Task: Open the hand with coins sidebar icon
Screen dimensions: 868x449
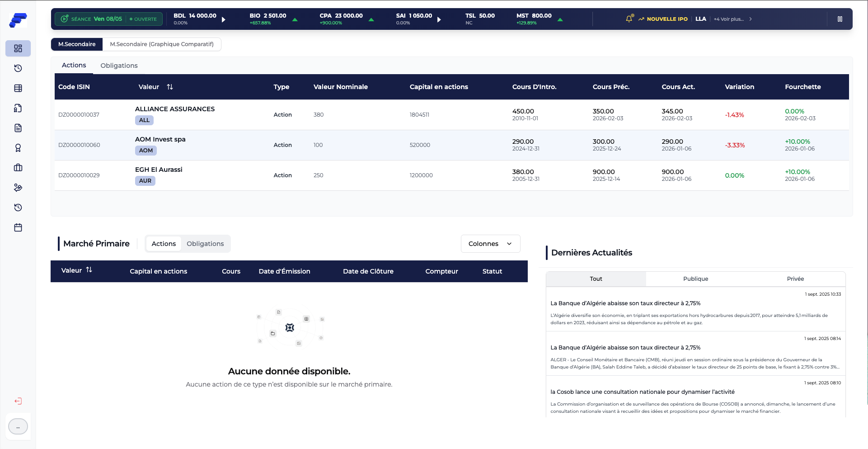Action: point(18,188)
